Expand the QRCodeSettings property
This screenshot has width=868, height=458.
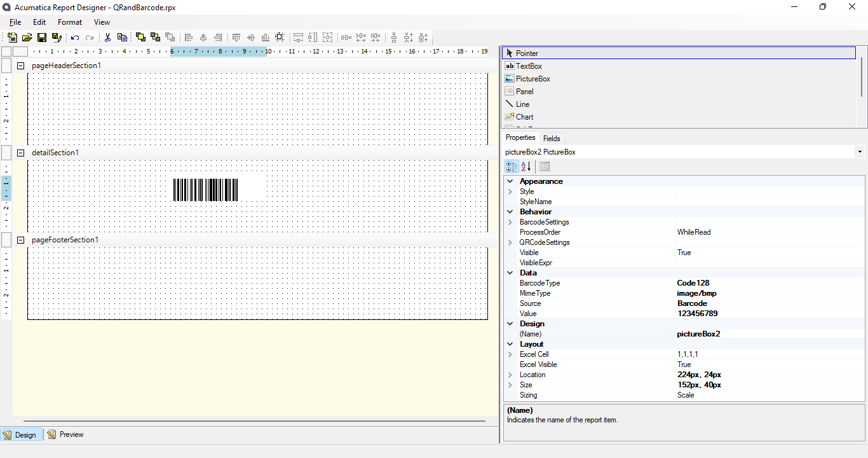[510, 242]
